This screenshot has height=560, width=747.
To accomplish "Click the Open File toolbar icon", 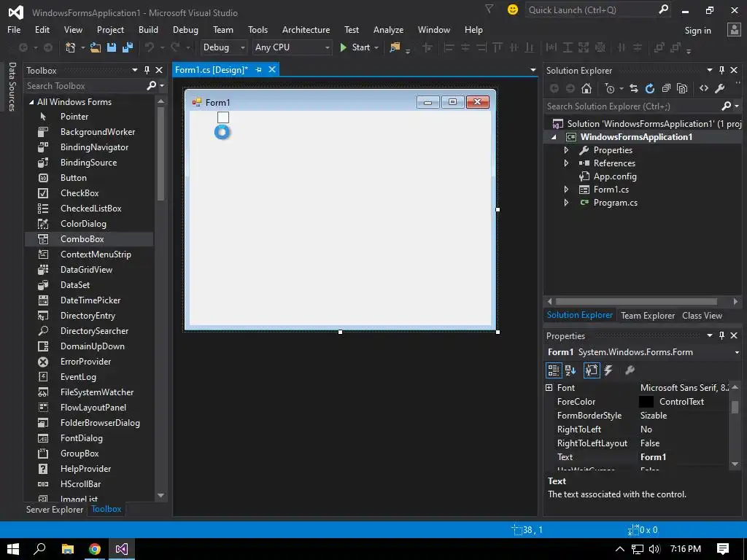I will click(96, 47).
